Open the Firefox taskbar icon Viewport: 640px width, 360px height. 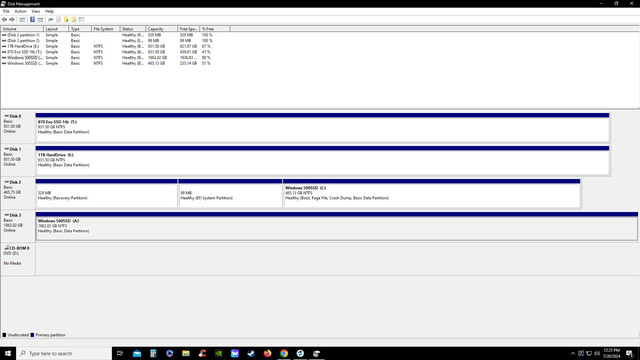pos(267,353)
